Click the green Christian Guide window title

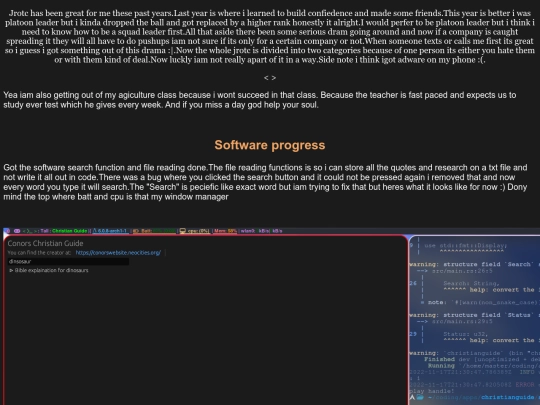pyautogui.click(x=69, y=231)
